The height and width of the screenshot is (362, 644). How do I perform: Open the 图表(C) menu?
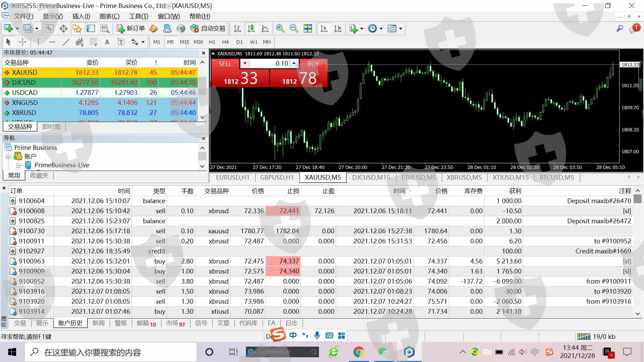pyautogui.click(x=109, y=16)
